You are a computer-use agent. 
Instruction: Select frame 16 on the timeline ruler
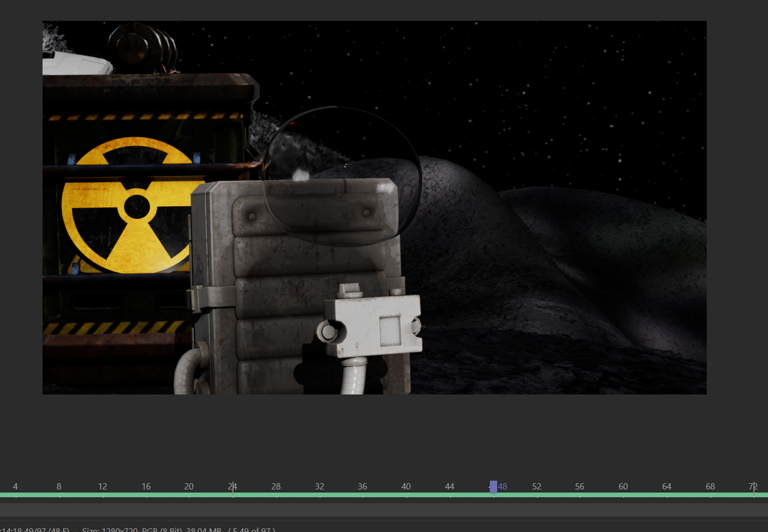(146, 486)
